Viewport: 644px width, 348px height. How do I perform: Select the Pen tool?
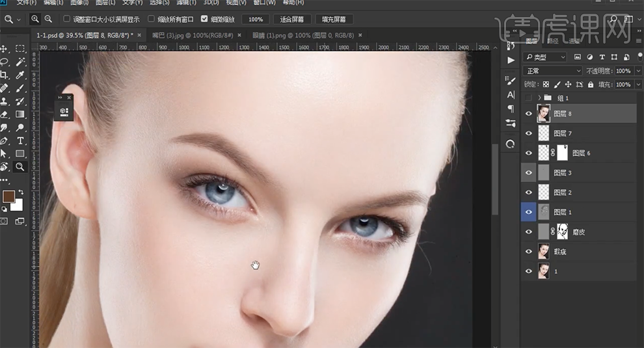(5, 141)
